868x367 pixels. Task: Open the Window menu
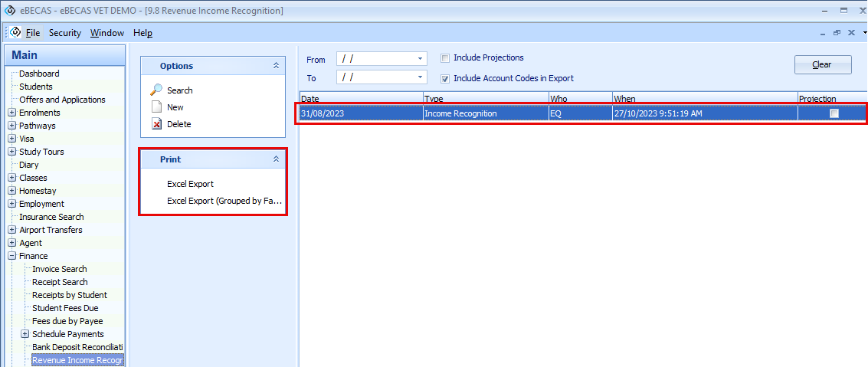coord(106,33)
